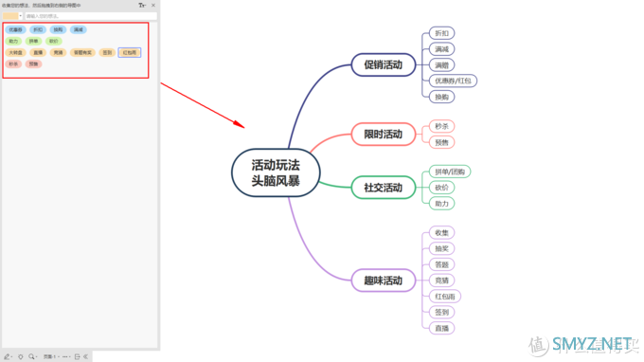Close the brainstorm idea panel
Viewport: 644px width, 362px height.
click(x=153, y=6)
